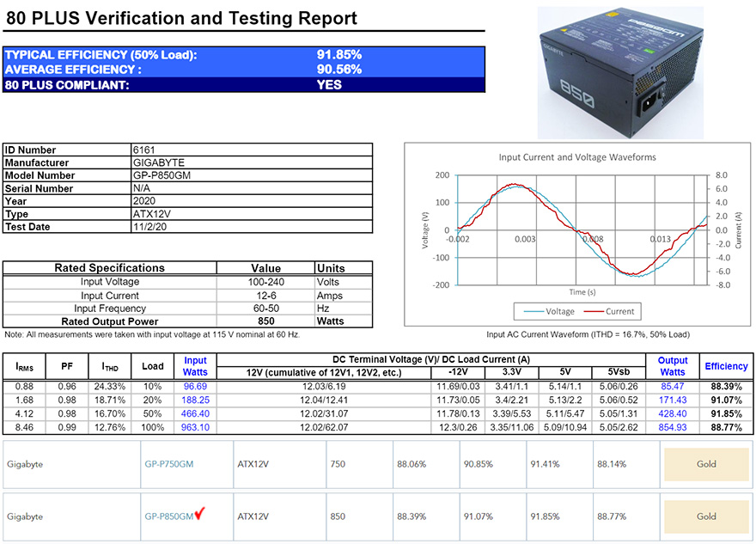Click the 80 PLUS Verification and Testing Report title

coord(181,18)
